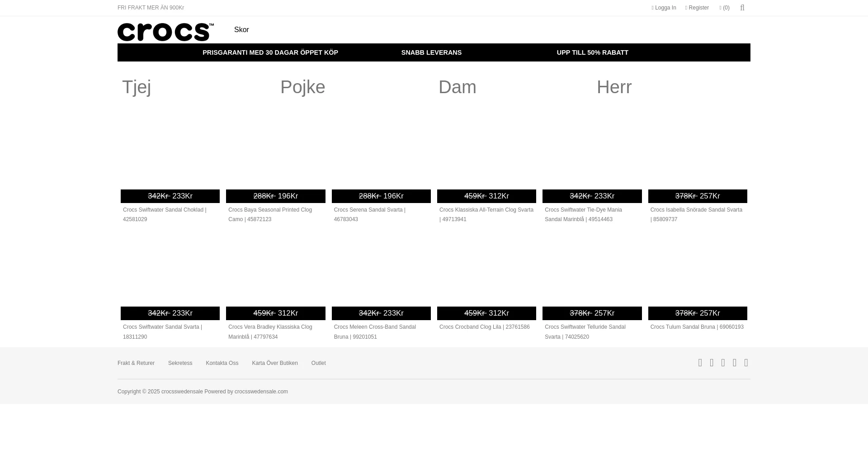Open Crocs Tulum Sandal Bruna product link

click(x=697, y=327)
